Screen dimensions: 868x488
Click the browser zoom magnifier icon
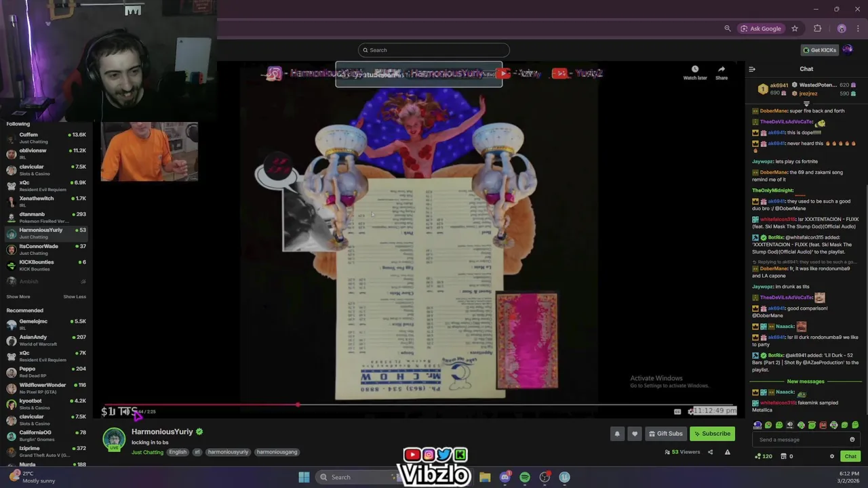(728, 28)
